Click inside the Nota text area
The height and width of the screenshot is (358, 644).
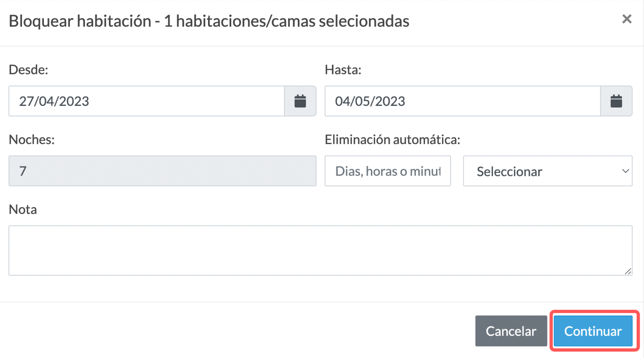pyautogui.click(x=320, y=250)
